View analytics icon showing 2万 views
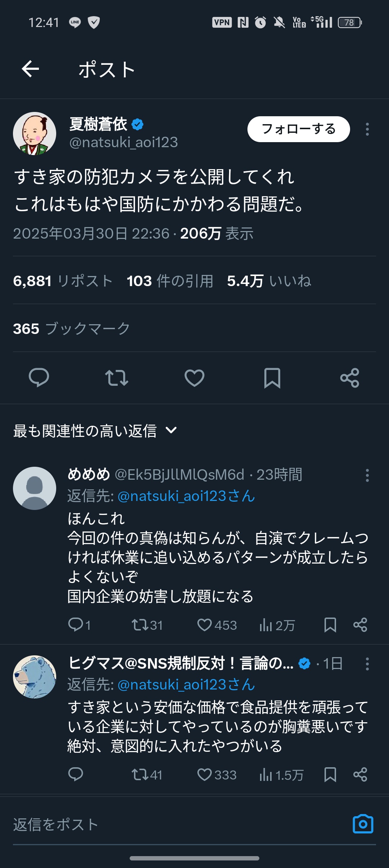The height and width of the screenshot is (868, 389). coord(266,625)
